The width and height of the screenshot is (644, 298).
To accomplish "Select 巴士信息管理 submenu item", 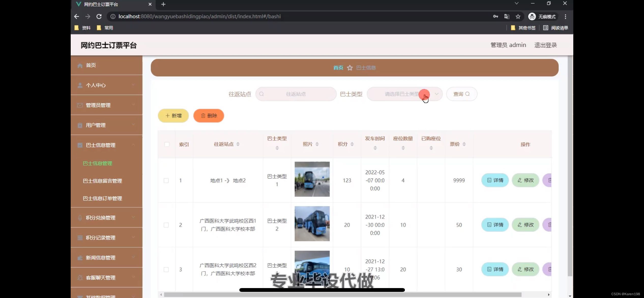I will pyautogui.click(x=97, y=163).
